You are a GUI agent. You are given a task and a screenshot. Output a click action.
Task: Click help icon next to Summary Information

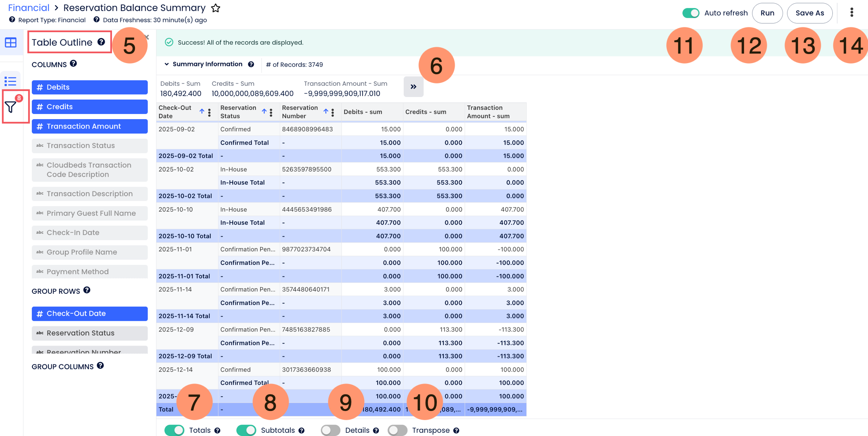point(251,64)
